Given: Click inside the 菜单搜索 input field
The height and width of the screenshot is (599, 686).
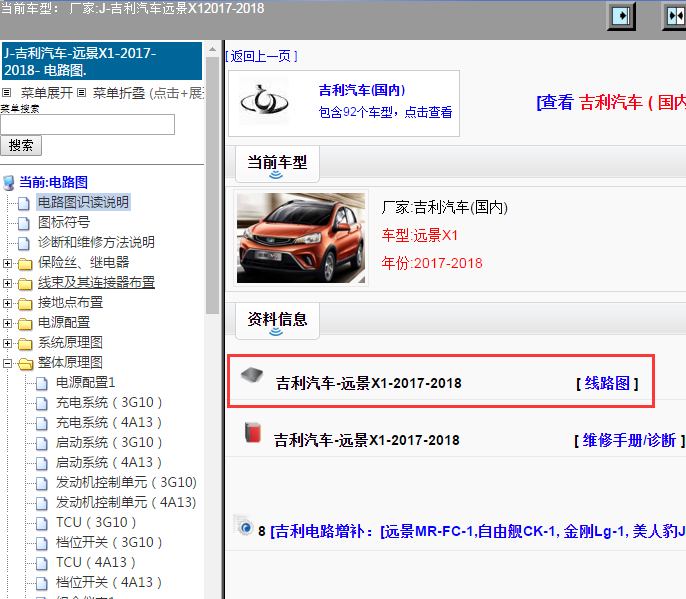Looking at the screenshot, I should [88, 125].
